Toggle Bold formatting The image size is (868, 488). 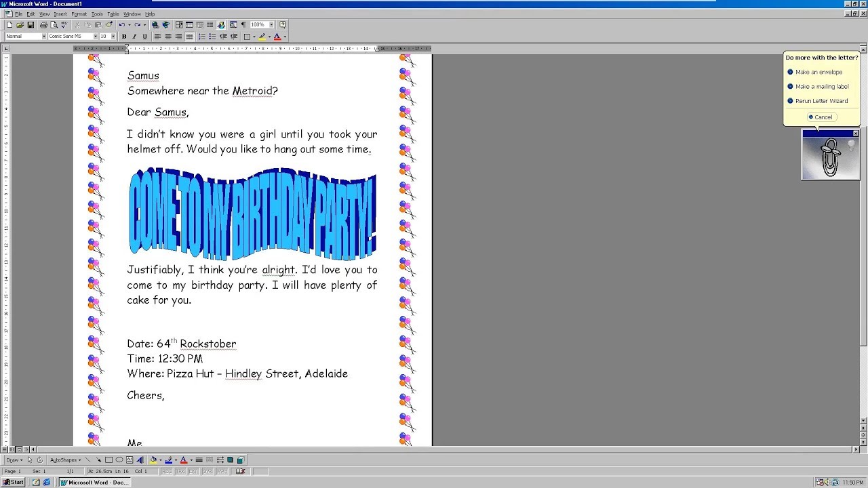(x=124, y=37)
